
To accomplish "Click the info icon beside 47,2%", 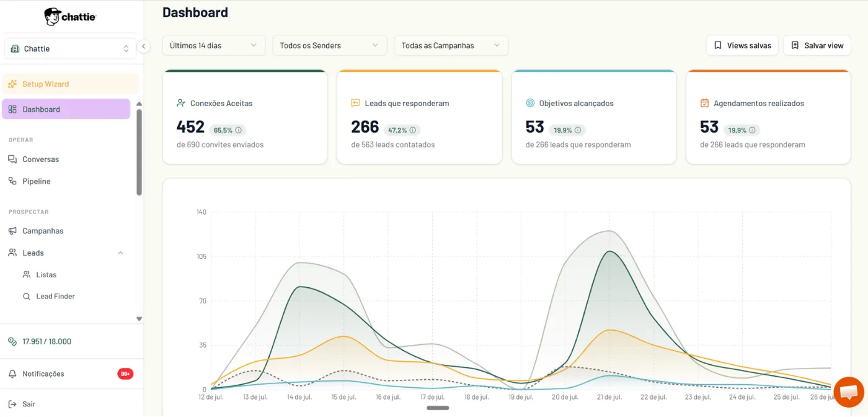I will tap(414, 130).
